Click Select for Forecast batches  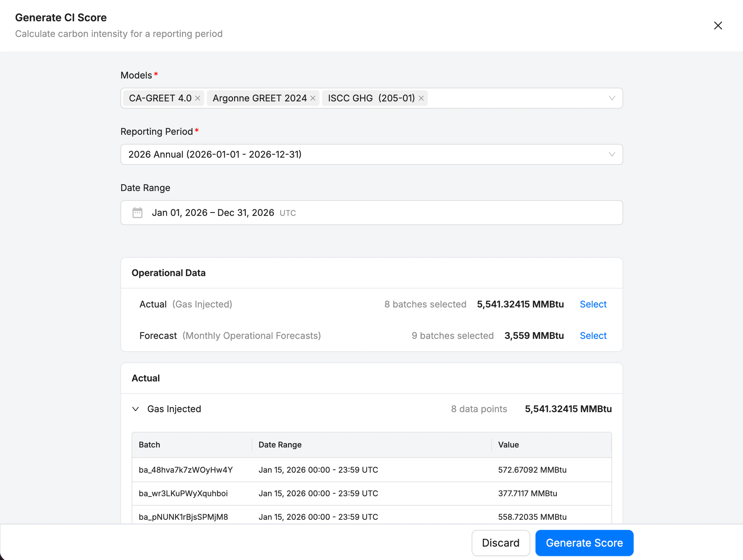tap(593, 335)
